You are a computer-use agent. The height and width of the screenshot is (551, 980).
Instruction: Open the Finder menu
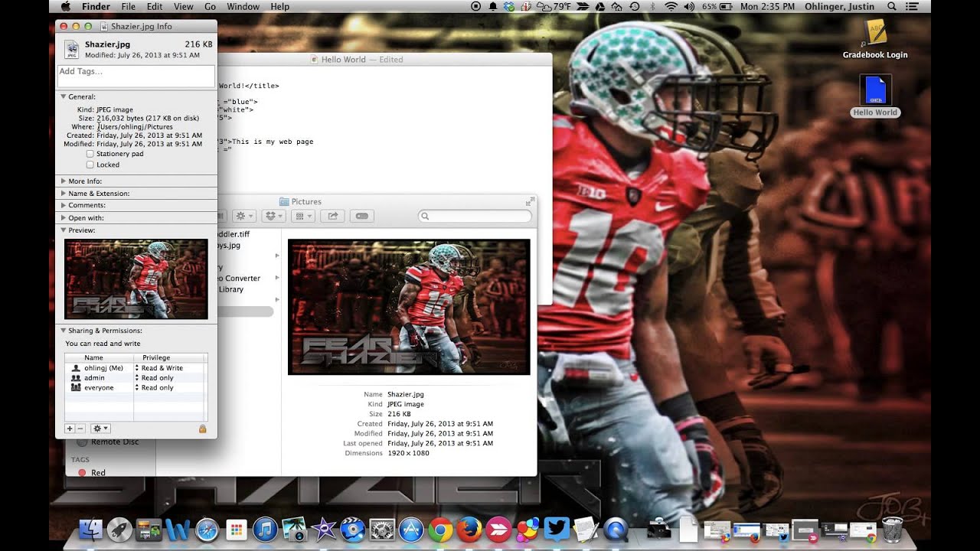[96, 6]
